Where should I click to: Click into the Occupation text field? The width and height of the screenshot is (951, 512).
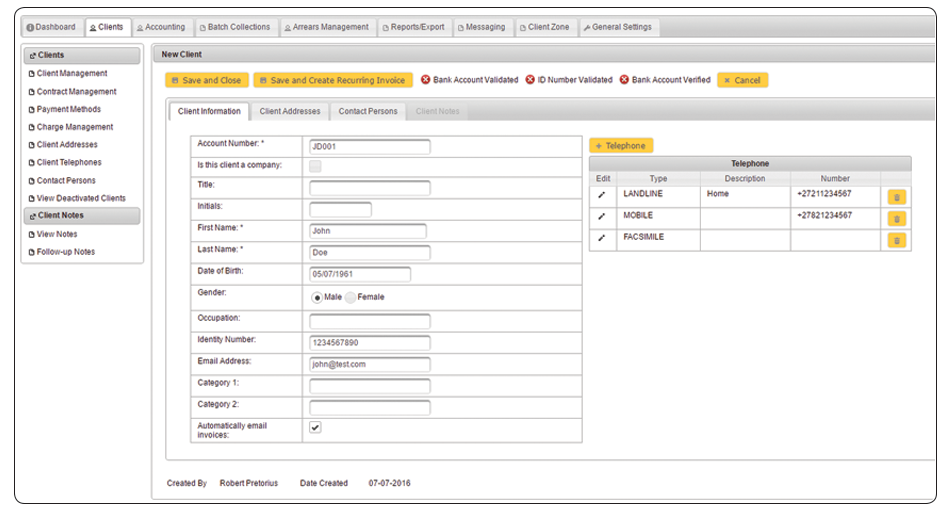[369, 321]
